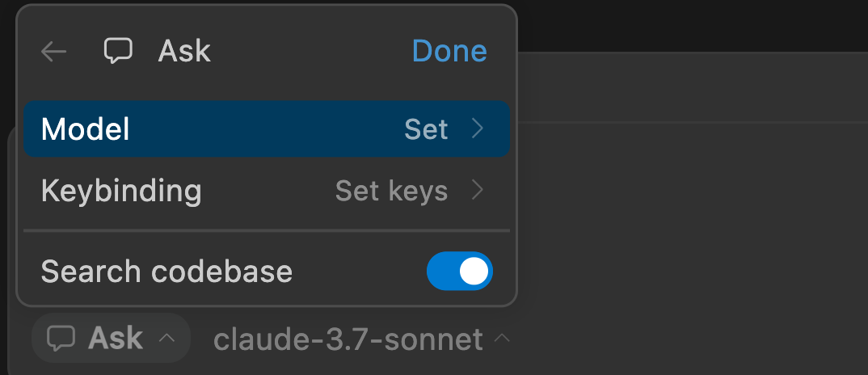Image resolution: width=868 pixels, height=375 pixels.
Task: Click the chevron arrow on the Model row
Action: [x=478, y=129]
